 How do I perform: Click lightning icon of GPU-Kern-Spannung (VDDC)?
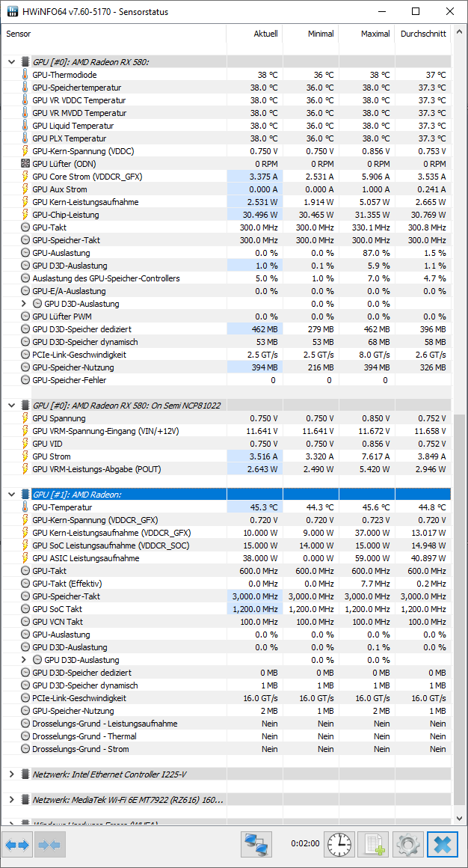25,151
